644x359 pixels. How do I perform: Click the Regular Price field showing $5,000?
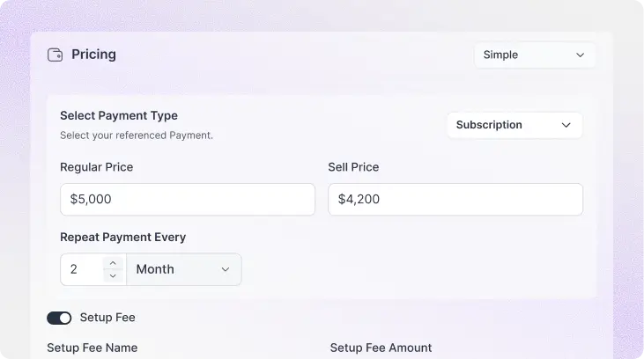188,200
